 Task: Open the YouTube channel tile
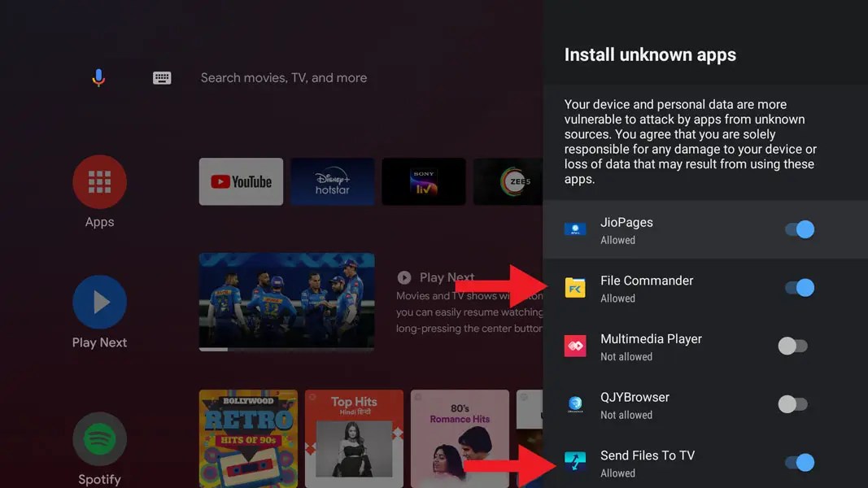pos(241,181)
